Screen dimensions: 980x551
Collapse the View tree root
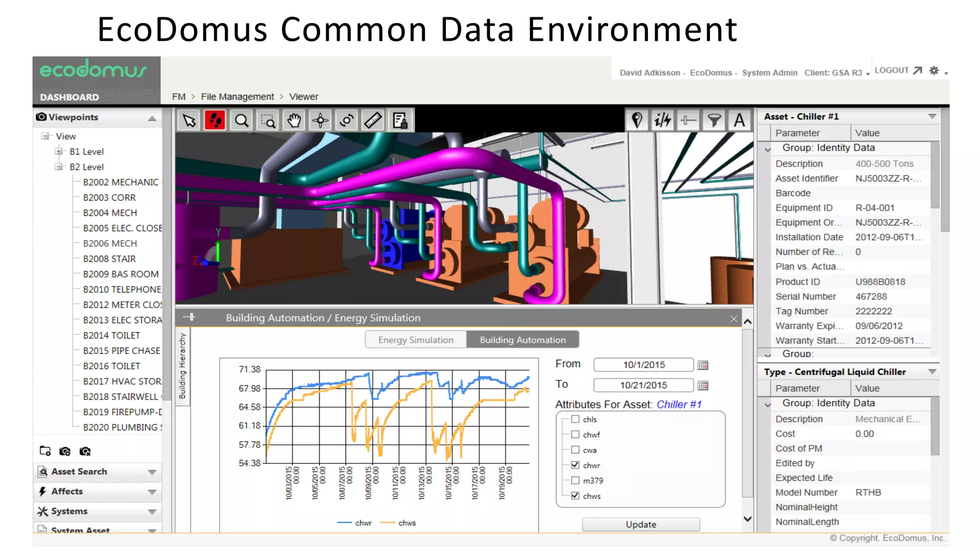point(45,136)
